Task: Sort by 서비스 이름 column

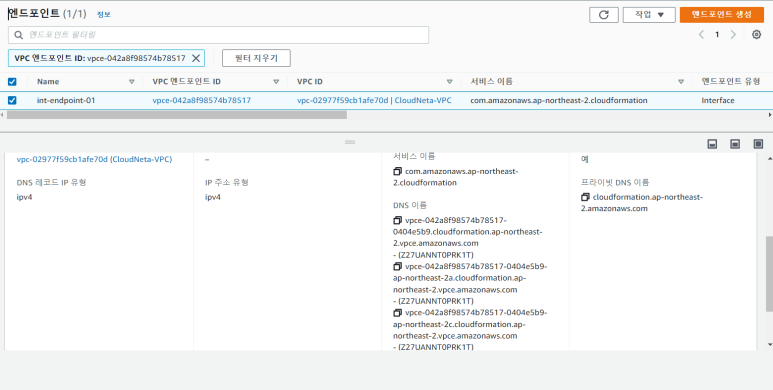Action: coord(681,82)
